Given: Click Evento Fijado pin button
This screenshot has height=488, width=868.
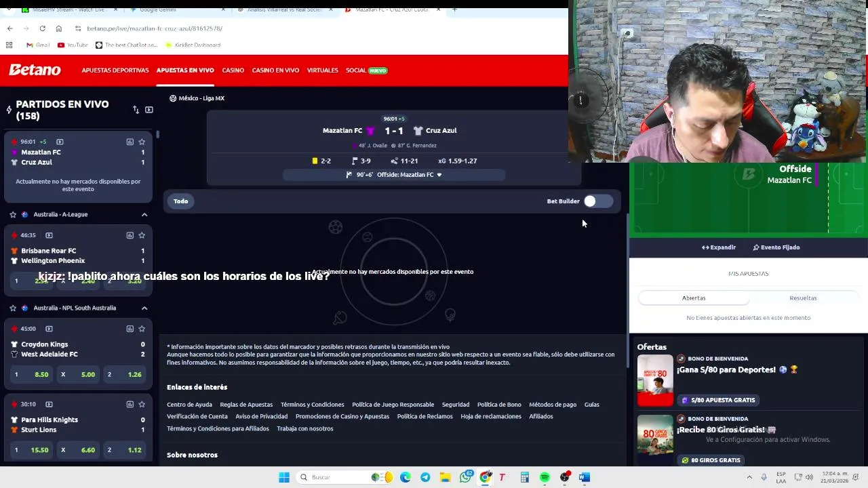Looking at the screenshot, I should coord(776,247).
